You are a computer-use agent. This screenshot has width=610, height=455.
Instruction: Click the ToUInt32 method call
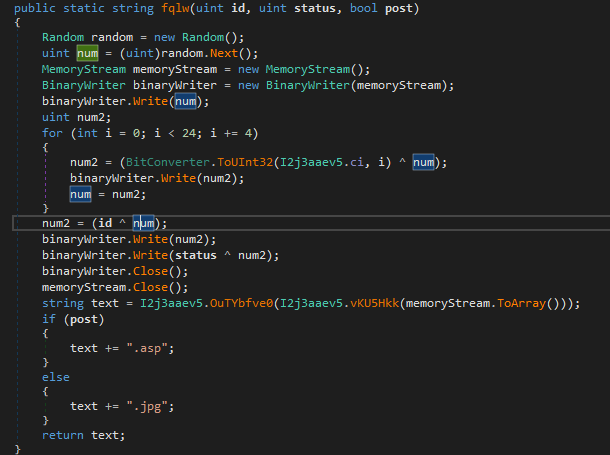pos(245,162)
